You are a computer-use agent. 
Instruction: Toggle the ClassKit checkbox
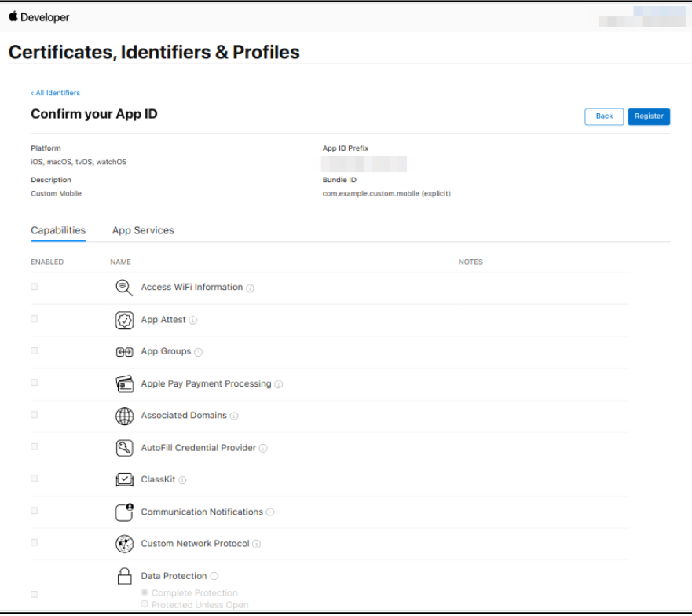(35, 478)
